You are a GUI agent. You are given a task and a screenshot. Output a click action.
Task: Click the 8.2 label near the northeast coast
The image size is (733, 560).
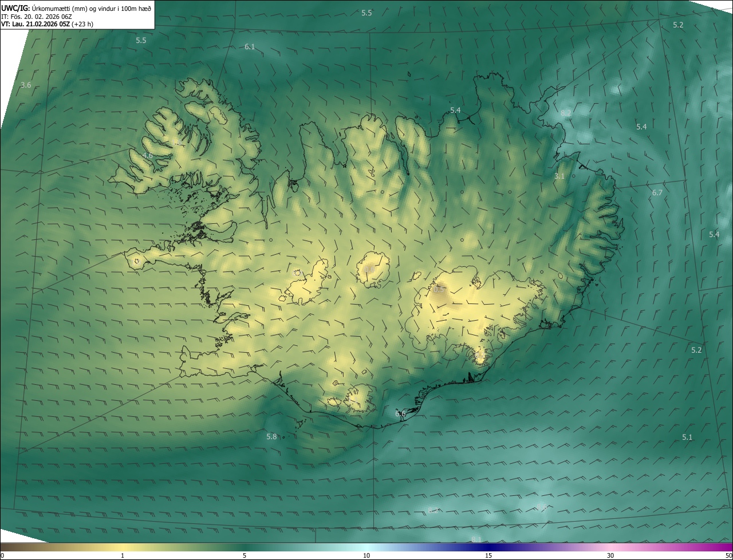click(566, 113)
